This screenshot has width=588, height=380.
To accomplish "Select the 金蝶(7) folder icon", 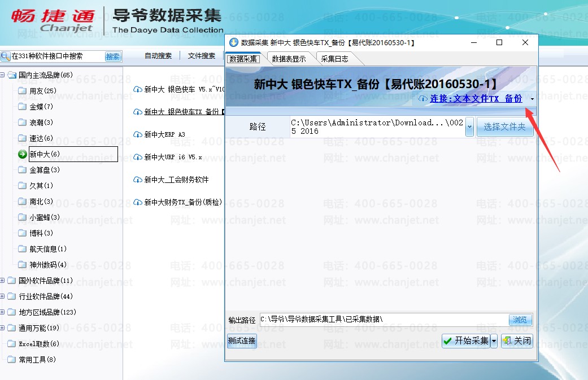I will click(23, 106).
